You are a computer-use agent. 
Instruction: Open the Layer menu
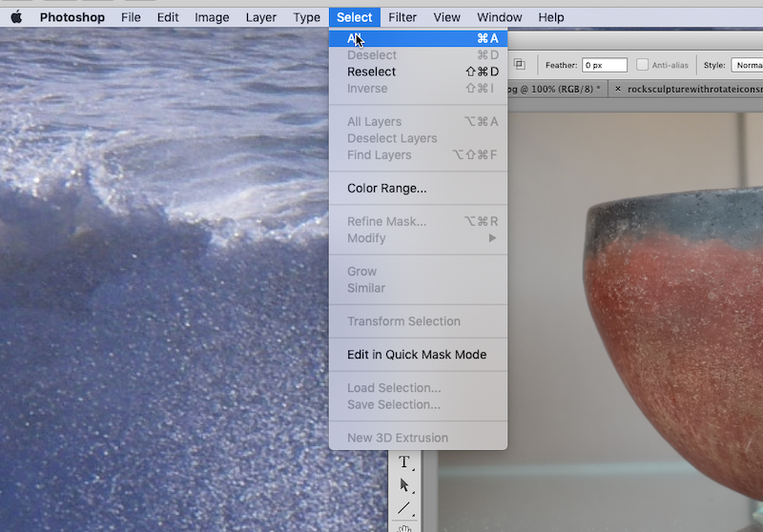coord(260,17)
